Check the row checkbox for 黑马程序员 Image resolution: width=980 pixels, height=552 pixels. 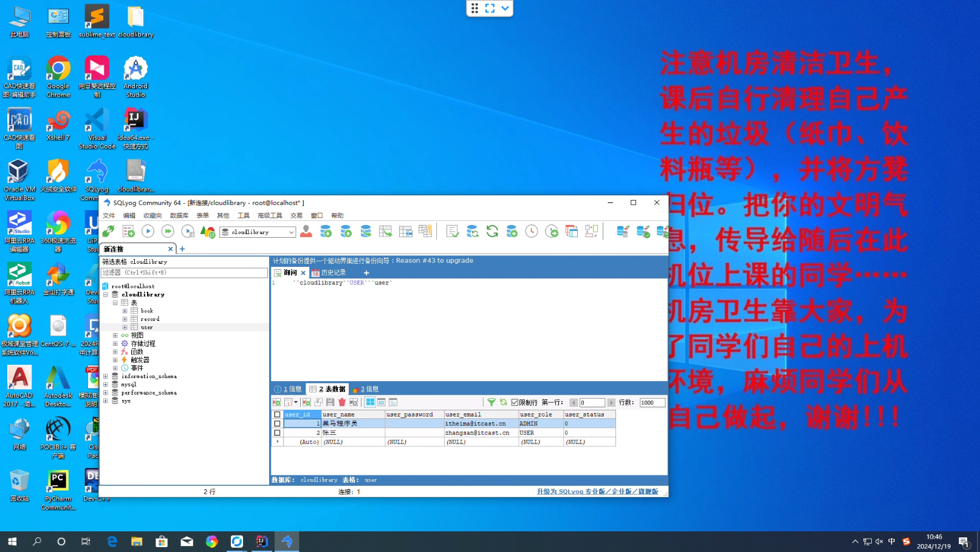tap(277, 424)
